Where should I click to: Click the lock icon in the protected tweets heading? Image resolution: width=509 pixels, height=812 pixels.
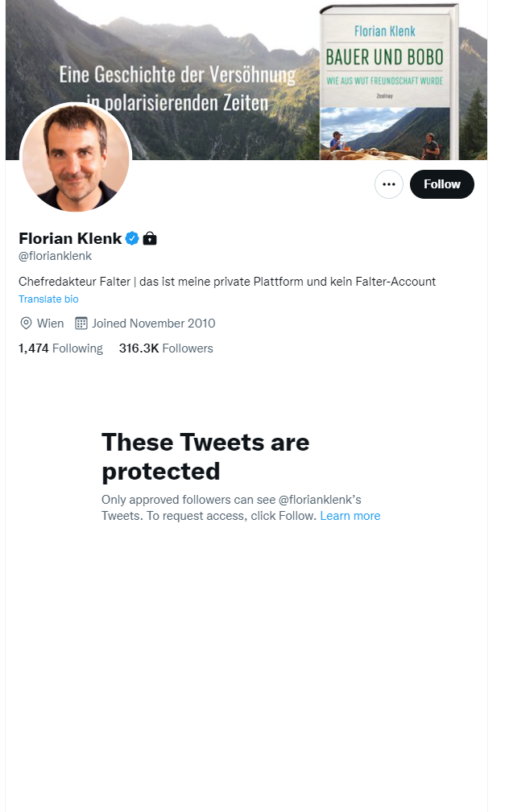150,237
